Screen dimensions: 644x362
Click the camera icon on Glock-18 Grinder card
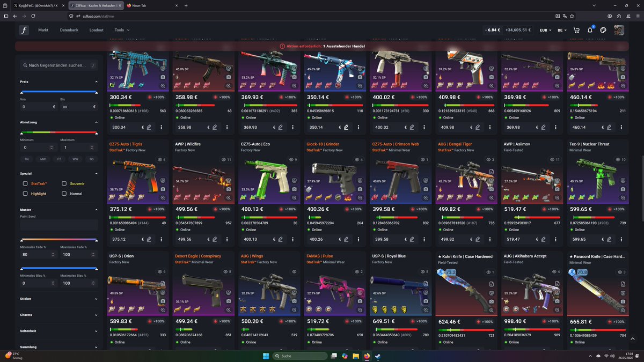click(x=360, y=189)
